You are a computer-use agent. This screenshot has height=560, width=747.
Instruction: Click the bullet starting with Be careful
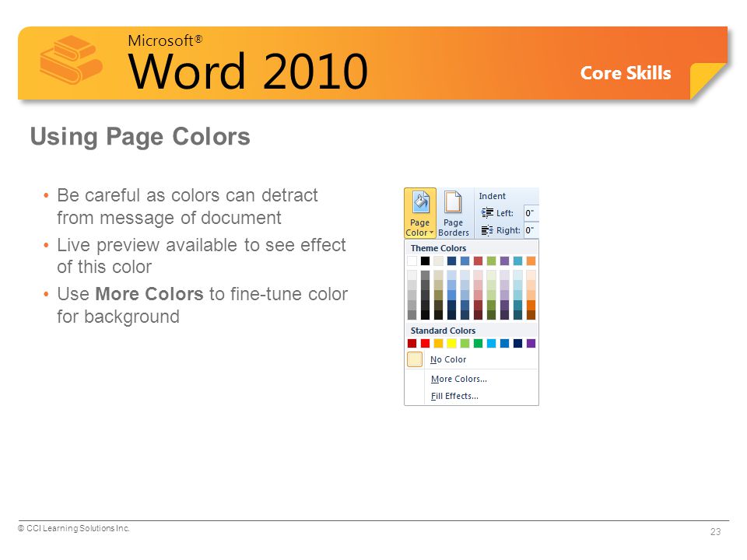point(187,207)
